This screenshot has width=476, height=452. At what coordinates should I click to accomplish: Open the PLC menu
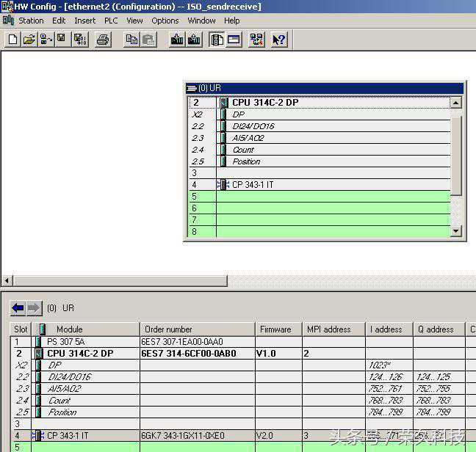111,21
